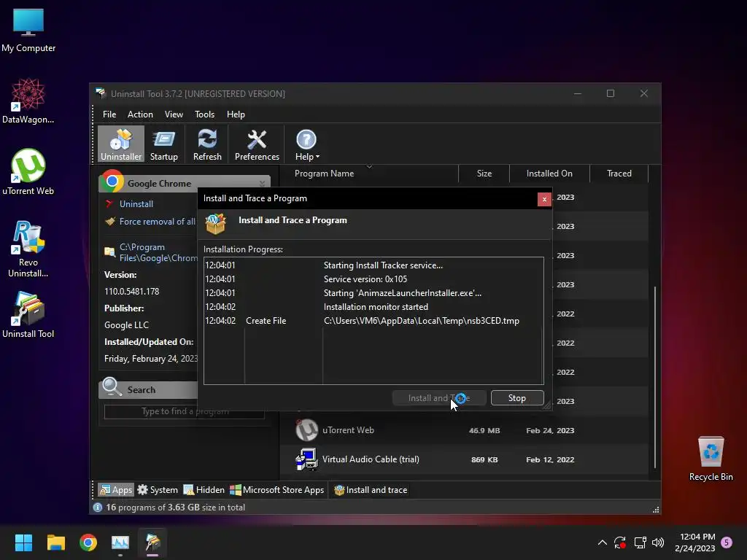Open the Uninstall Tool desktop shortcut
747x560 pixels.
28,315
